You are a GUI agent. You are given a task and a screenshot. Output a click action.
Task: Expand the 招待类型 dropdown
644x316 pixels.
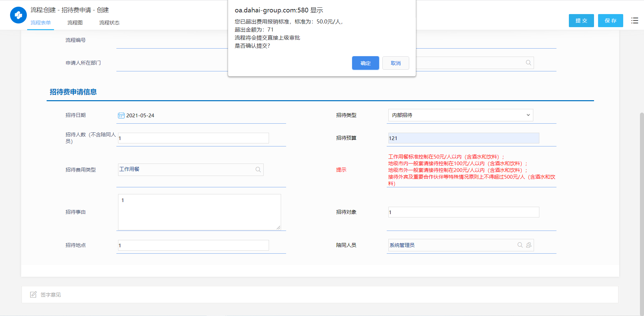(x=461, y=115)
